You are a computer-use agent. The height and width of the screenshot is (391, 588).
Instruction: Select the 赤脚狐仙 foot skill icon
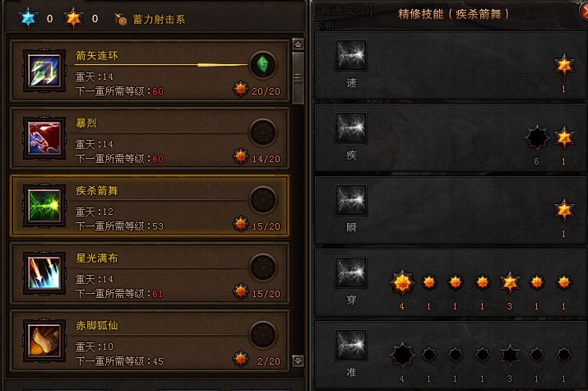click(44, 340)
